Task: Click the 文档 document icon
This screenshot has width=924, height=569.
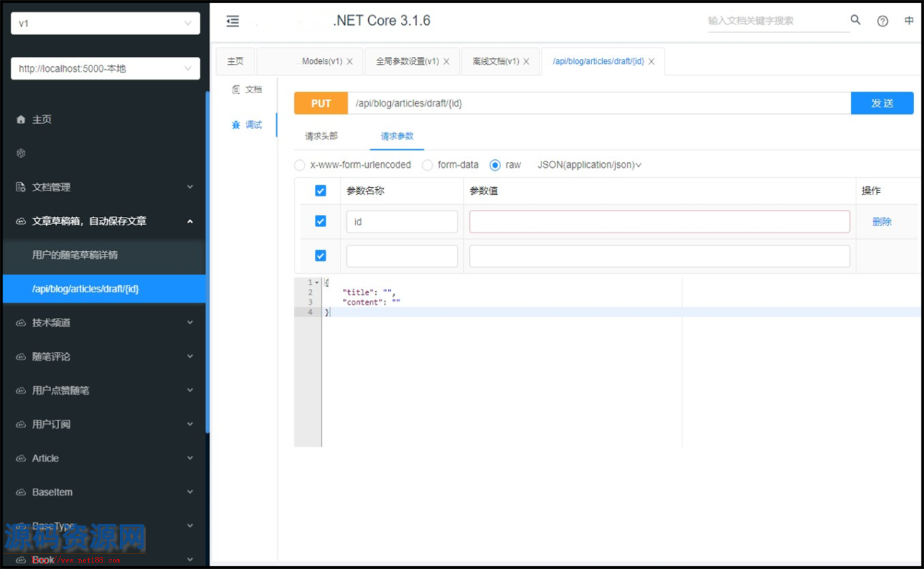Action: pyautogui.click(x=236, y=90)
